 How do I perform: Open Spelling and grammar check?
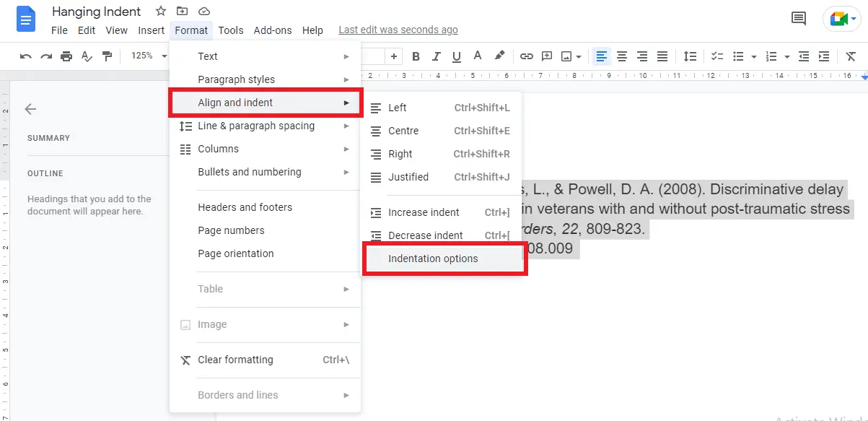click(87, 56)
